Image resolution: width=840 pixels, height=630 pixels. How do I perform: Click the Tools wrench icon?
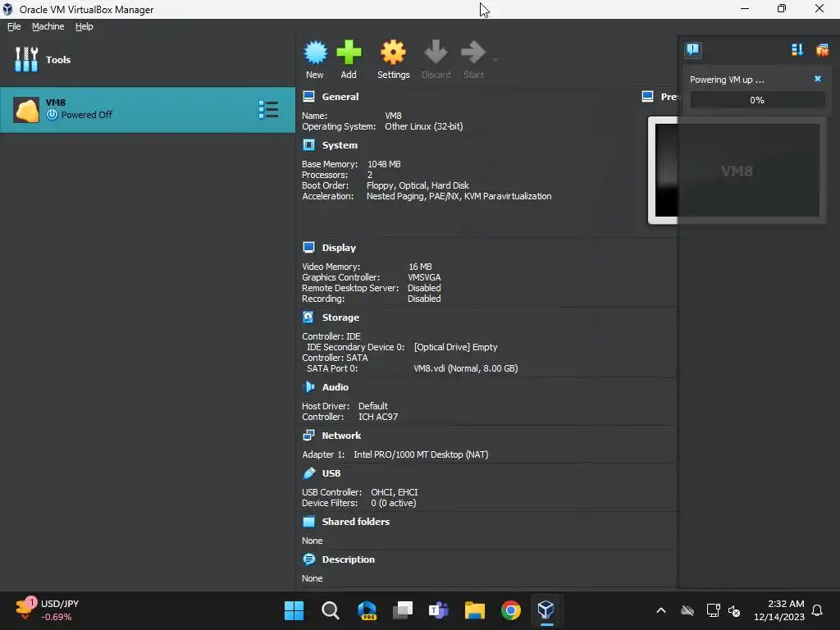pos(26,59)
